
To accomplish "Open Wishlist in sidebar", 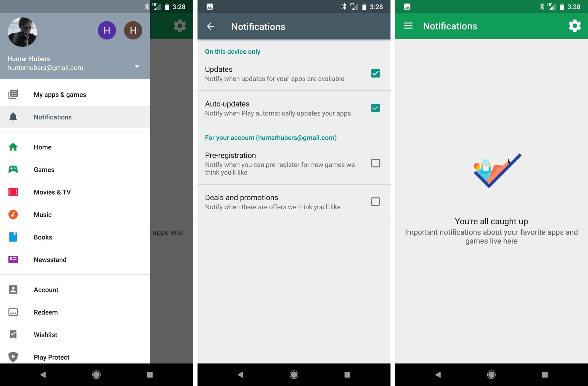I will tap(46, 334).
